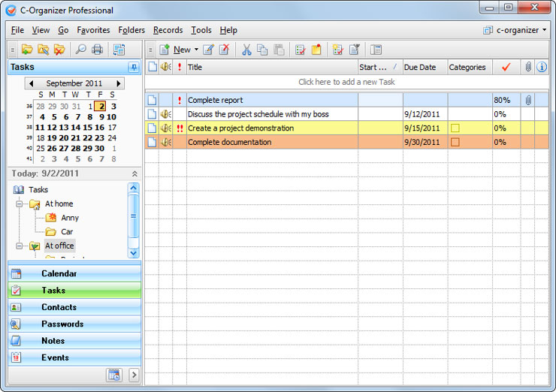Image resolution: width=556 pixels, height=392 pixels.
Task: Click the Print icon in the toolbar
Action: pyautogui.click(x=97, y=50)
